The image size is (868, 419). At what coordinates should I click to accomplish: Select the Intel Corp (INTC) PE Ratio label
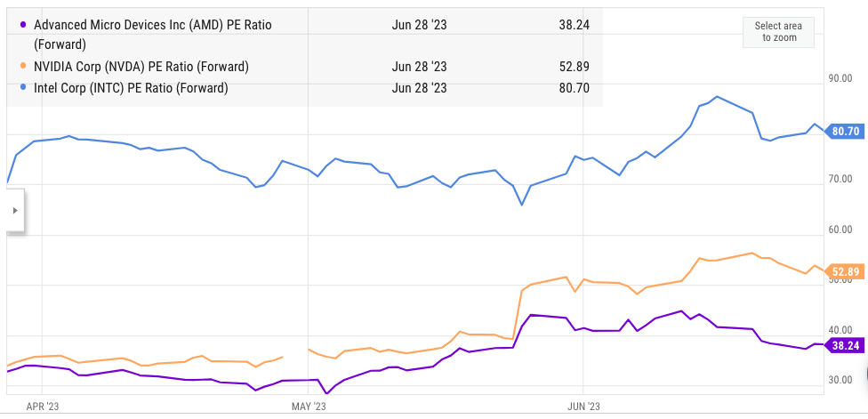[x=131, y=88]
